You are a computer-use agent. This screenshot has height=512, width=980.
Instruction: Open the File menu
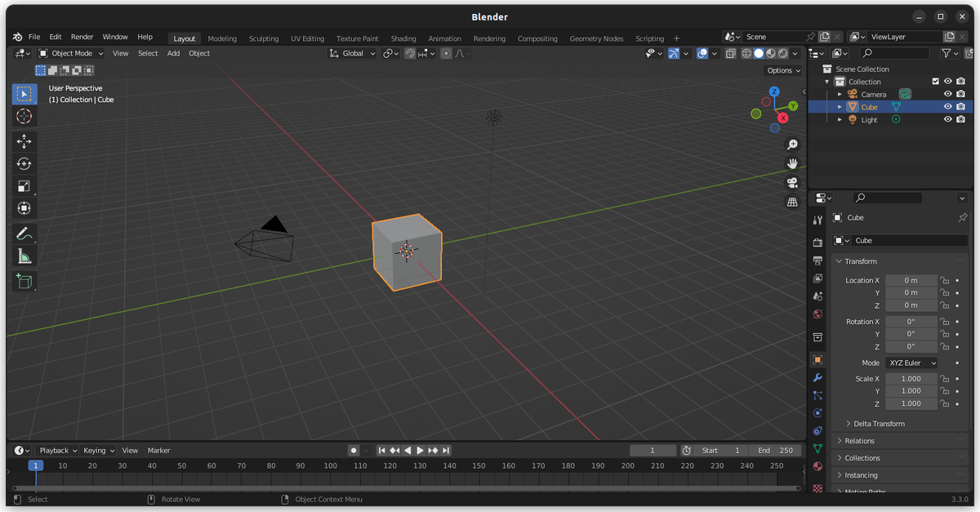[x=34, y=37]
